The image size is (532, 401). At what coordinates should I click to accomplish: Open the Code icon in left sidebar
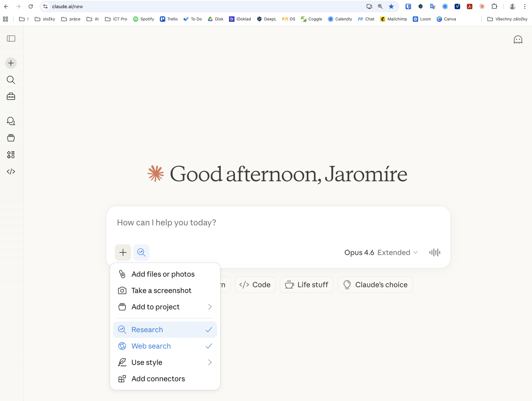pos(11,172)
